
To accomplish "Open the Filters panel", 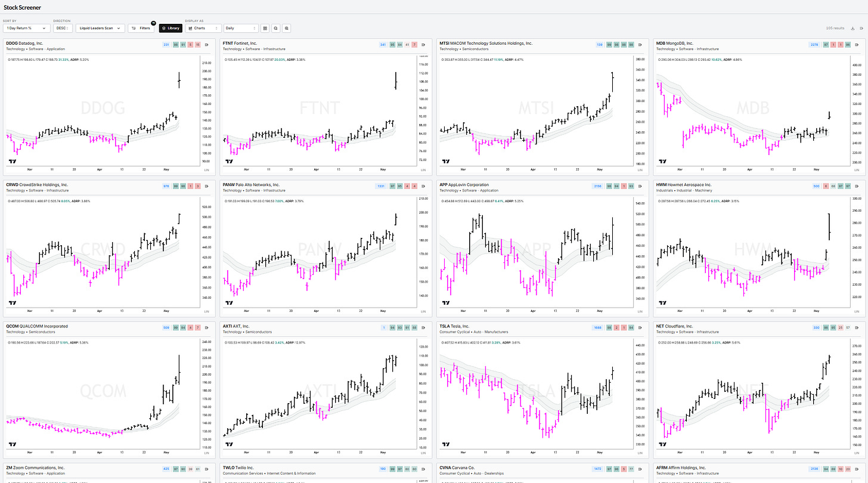I will (x=142, y=28).
